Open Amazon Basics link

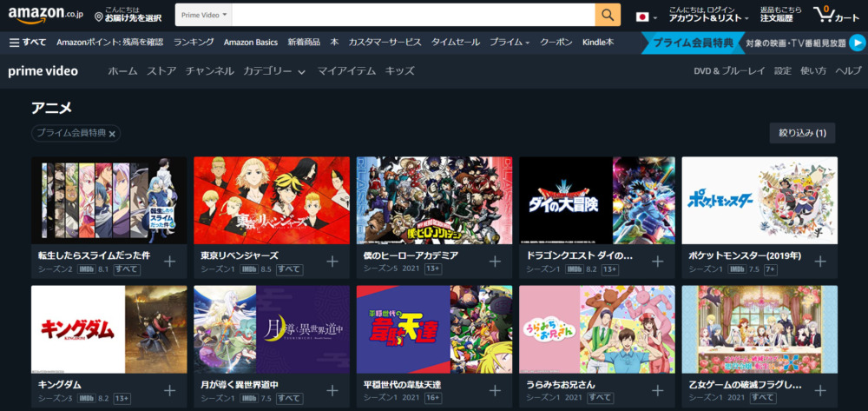tap(251, 42)
